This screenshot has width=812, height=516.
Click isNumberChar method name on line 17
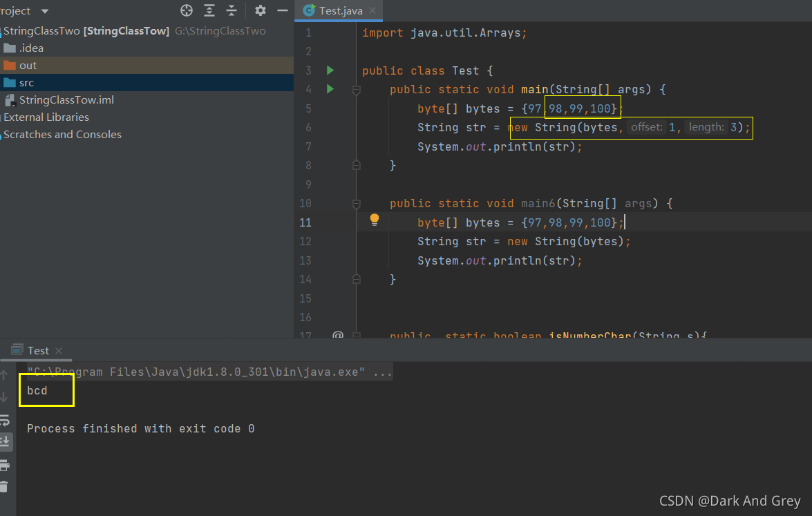pyautogui.click(x=590, y=336)
